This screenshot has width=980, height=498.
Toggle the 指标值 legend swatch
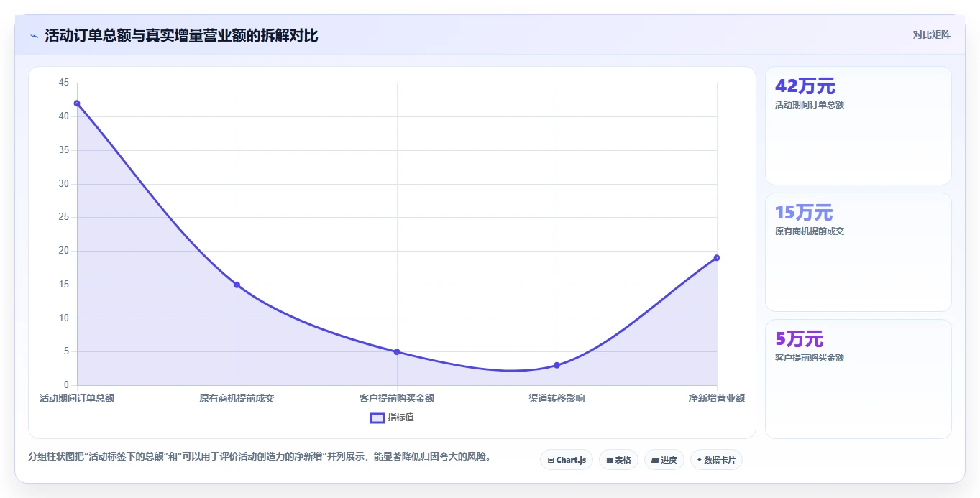pos(377,418)
